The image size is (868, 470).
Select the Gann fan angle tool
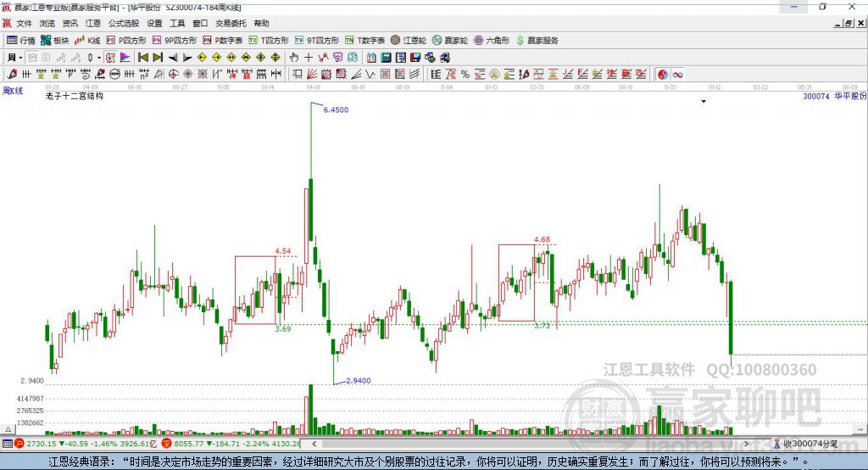pos(312,75)
